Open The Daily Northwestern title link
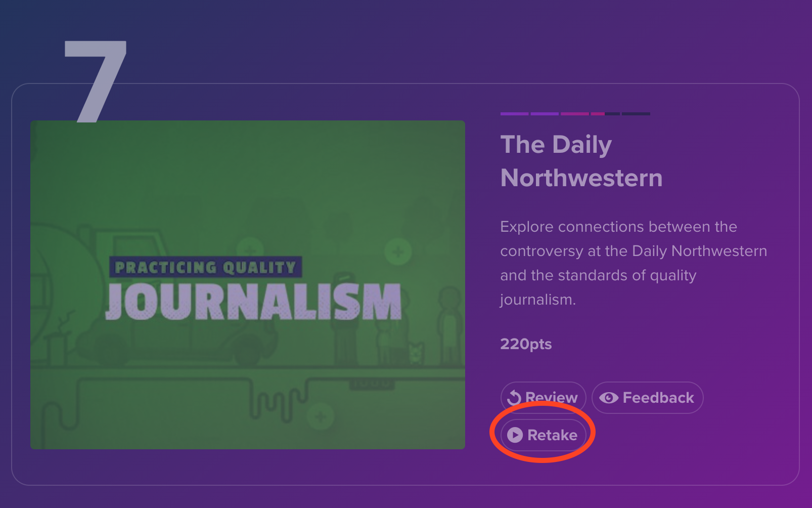This screenshot has height=508, width=812. [581, 161]
